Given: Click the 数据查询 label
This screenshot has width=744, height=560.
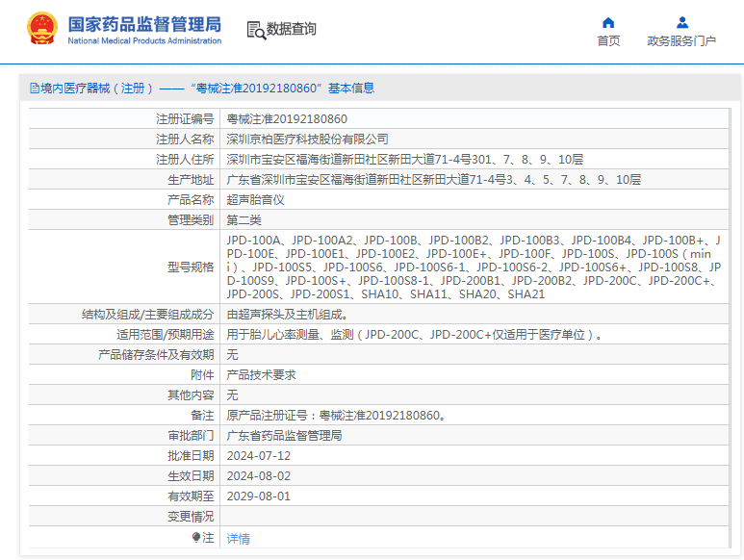Looking at the screenshot, I should (x=291, y=29).
